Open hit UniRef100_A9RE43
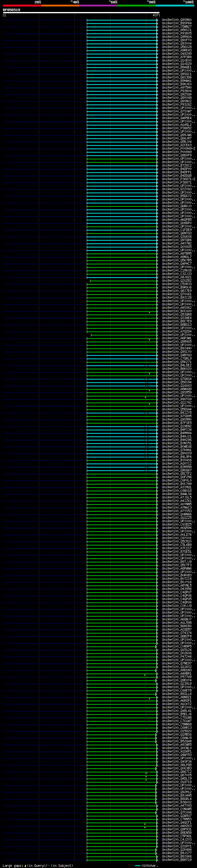This screenshot has width=197, height=868. (177, 50)
